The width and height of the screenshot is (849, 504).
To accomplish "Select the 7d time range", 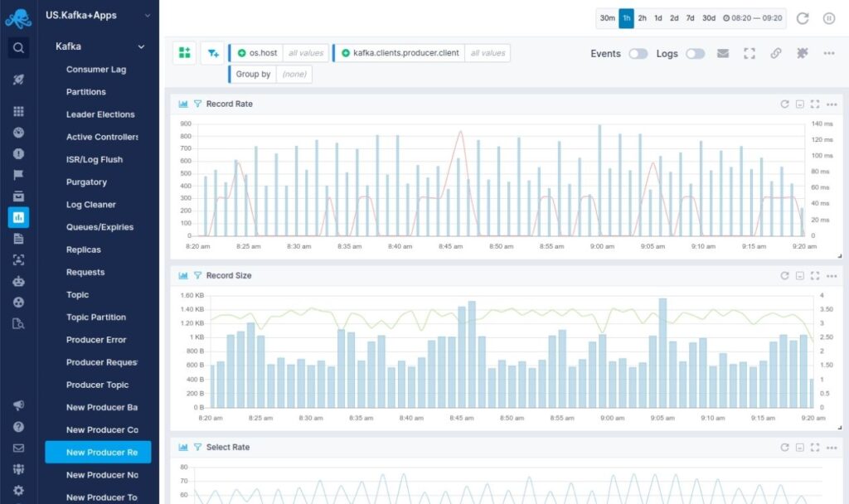I will click(690, 18).
